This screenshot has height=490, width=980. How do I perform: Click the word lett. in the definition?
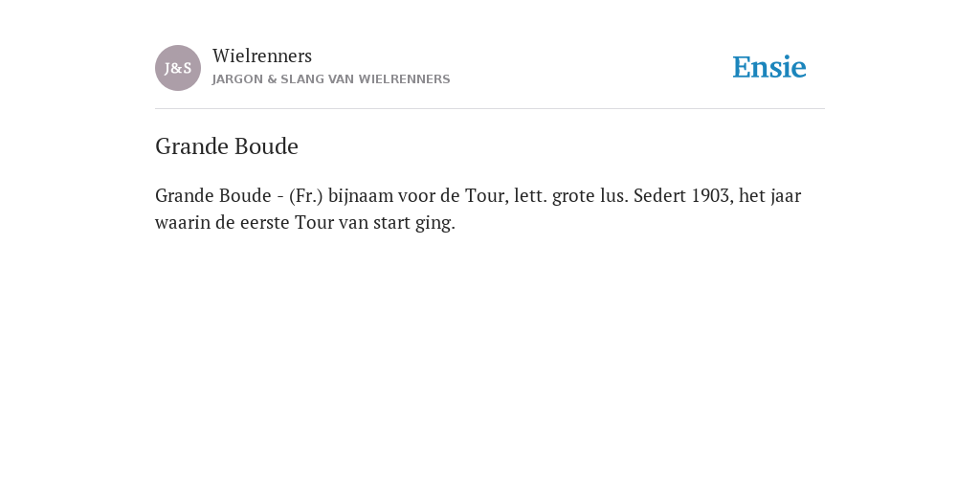click(x=530, y=195)
